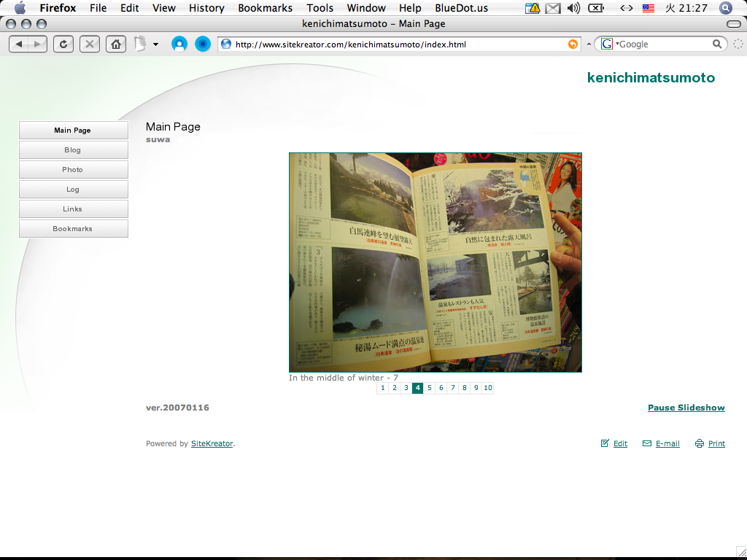Reload the page with the refresh icon
Screen dimensions: 747x560
[63, 44]
